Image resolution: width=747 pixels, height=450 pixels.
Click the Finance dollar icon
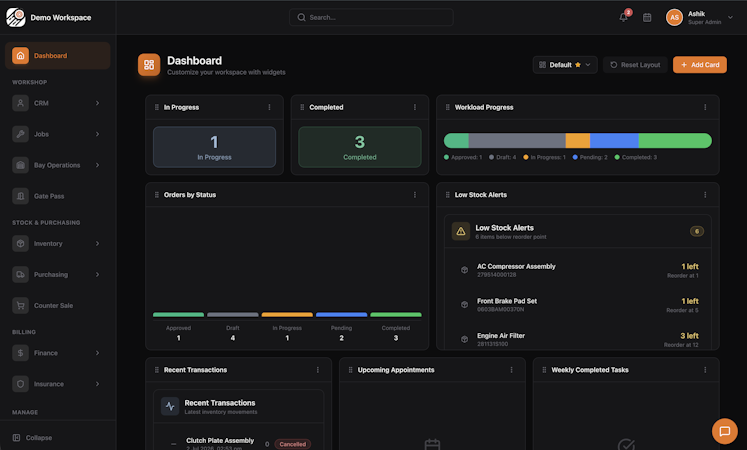pyautogui.click(x=20, y=353)
